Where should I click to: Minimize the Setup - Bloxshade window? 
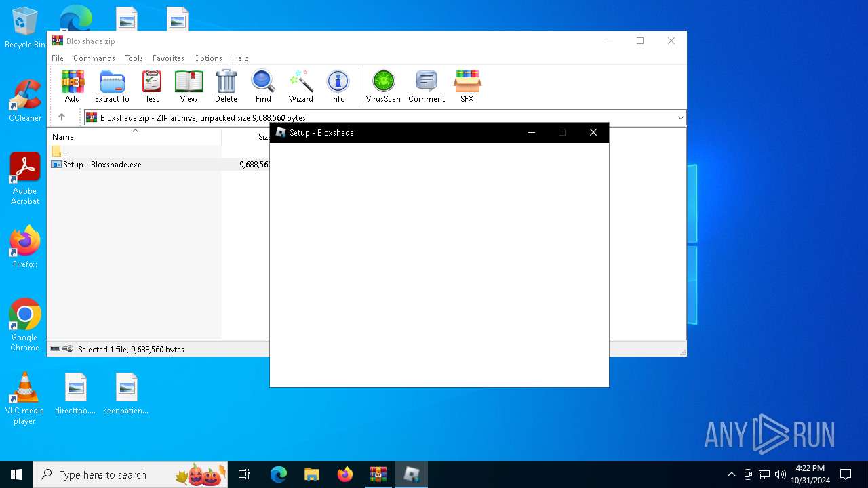click(532, 133)
